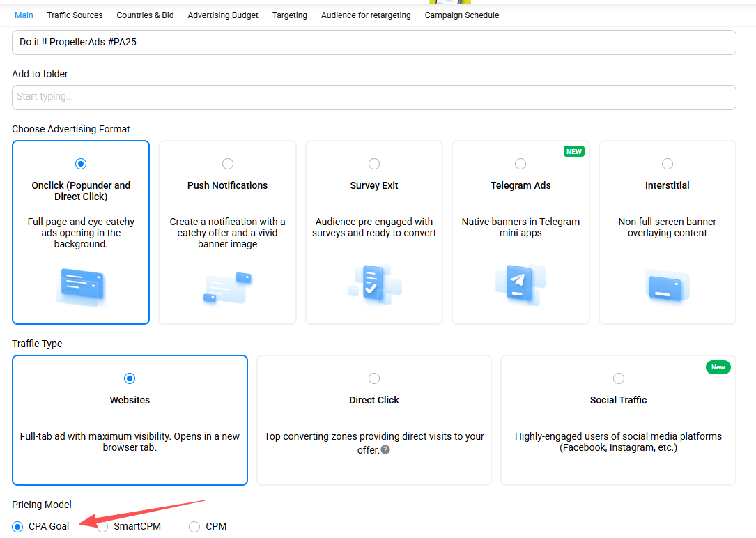Click the Traffic Type heading
The width and height of the screenshot is (756, 538).
(x=37, y=344)
